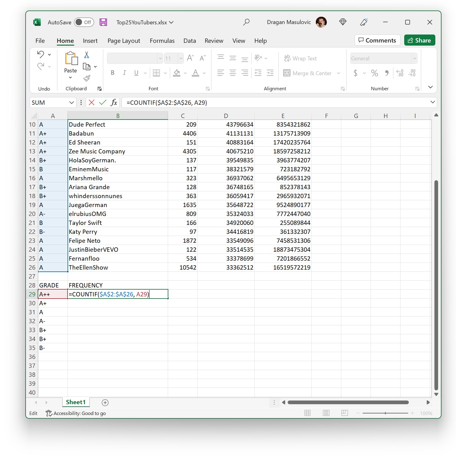Click the Cut scissors icon
Image resolution: width=456 pixels, height=476 pixels.
(87, 55)
